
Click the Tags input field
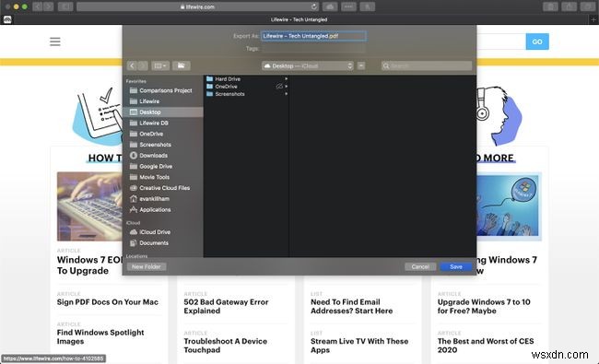pyautogui.click(x=313, y=49)
